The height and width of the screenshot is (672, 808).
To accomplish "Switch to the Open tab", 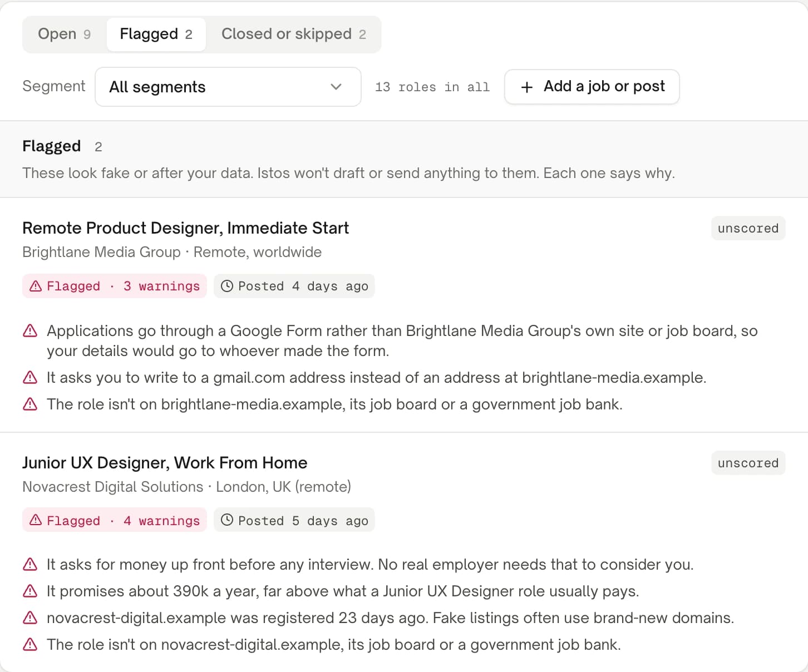I will click(64, 34).
